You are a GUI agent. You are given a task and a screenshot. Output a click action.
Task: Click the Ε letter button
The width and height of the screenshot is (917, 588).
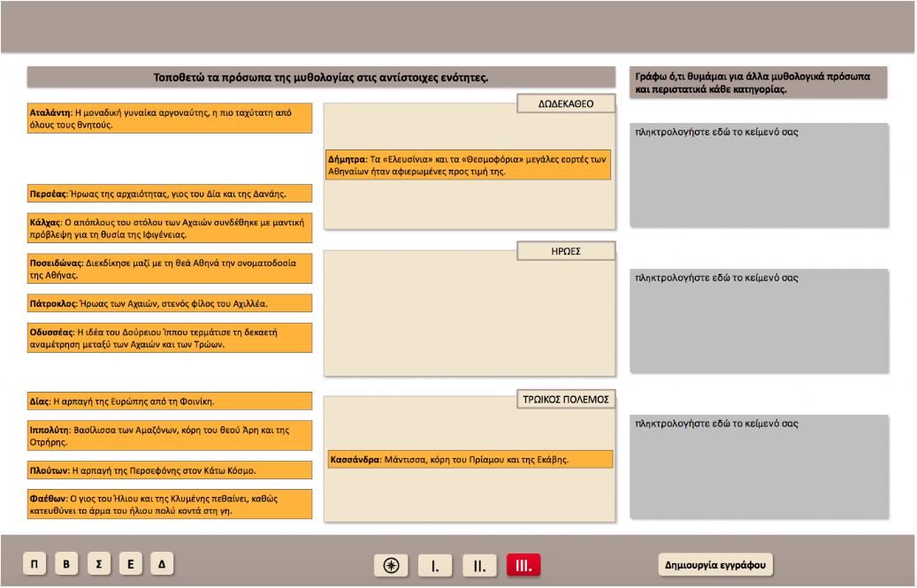click(x=130, y=564)
